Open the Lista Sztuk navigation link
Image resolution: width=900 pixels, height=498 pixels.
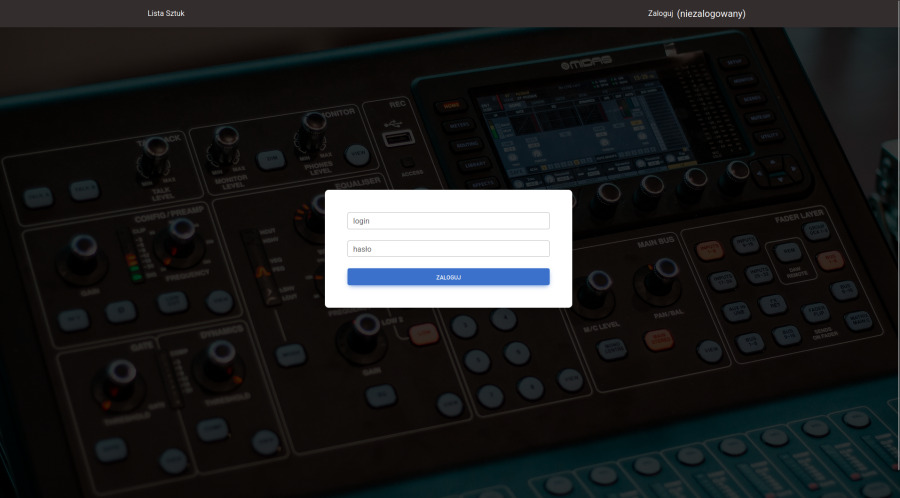pyautogui.click(x=165, y=13)
